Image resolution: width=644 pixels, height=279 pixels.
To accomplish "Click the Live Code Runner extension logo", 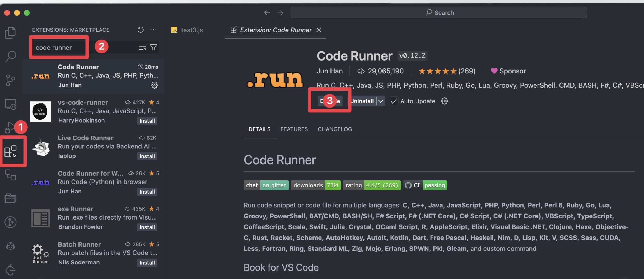I will coord(41,147).
